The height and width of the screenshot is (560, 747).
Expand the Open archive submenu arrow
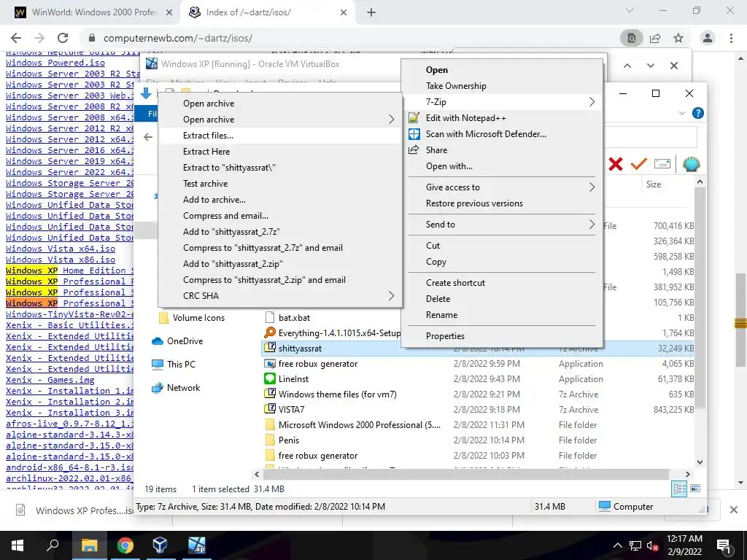pos(391,120)
